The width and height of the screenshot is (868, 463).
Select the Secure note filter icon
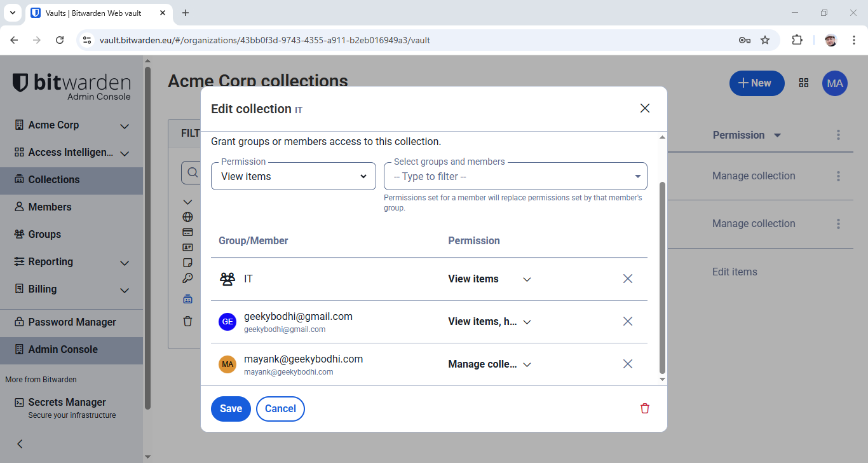[x=187, y=263]
